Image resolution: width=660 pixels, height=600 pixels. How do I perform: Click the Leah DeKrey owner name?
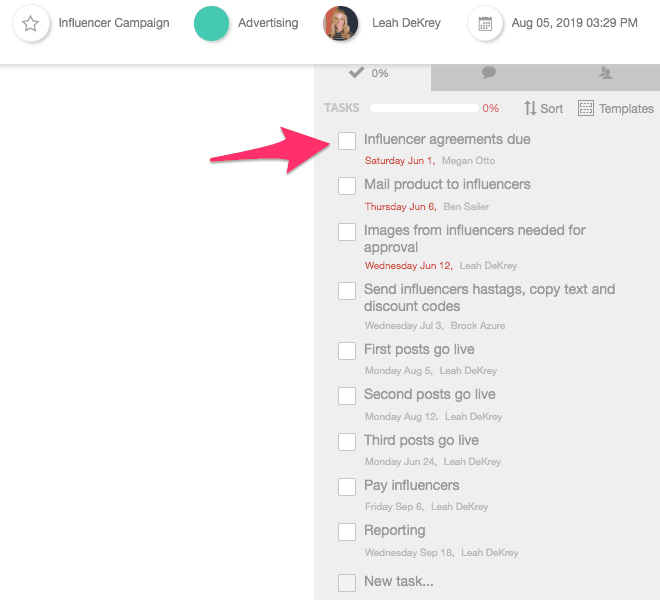[406, 23]
